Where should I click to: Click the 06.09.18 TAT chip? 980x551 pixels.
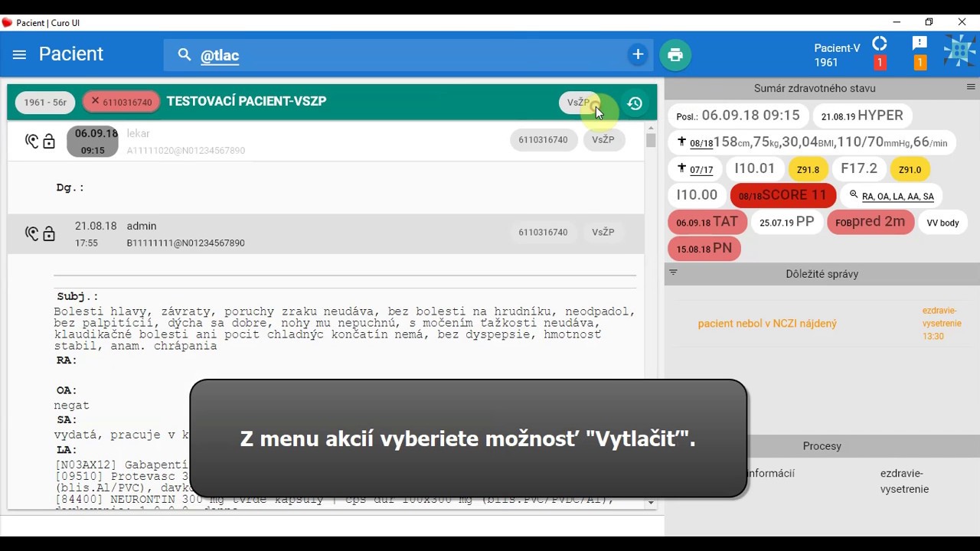click(x=707, y=222)
